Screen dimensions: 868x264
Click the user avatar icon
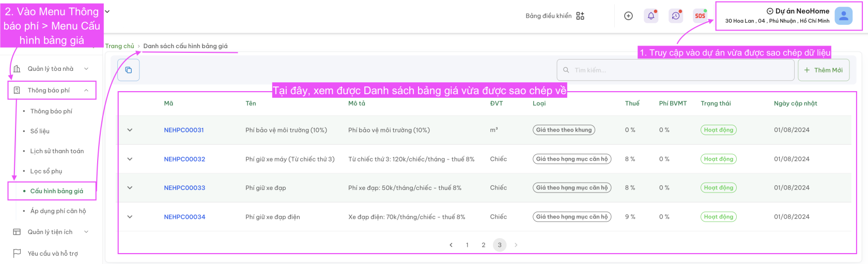[x=844, y=16]
